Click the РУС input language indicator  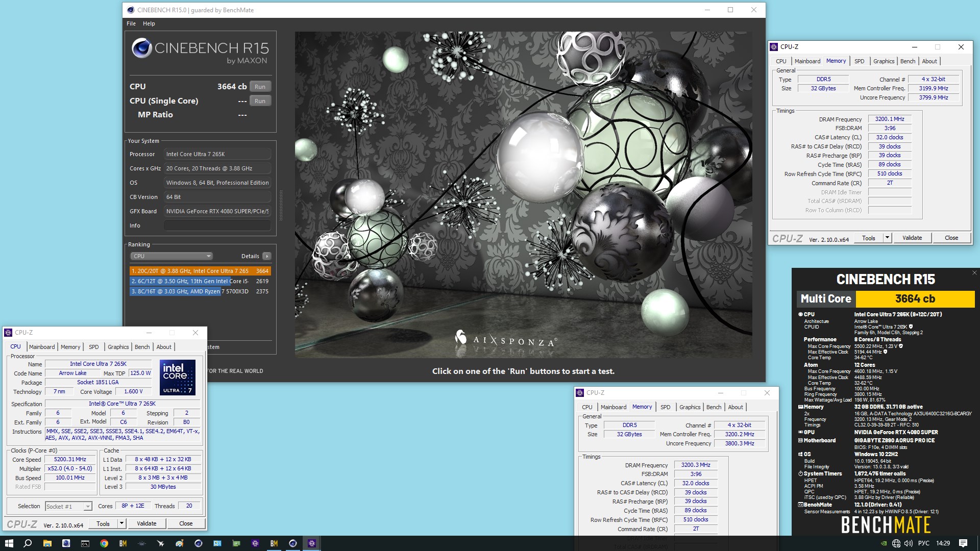(x=924, y=543)
